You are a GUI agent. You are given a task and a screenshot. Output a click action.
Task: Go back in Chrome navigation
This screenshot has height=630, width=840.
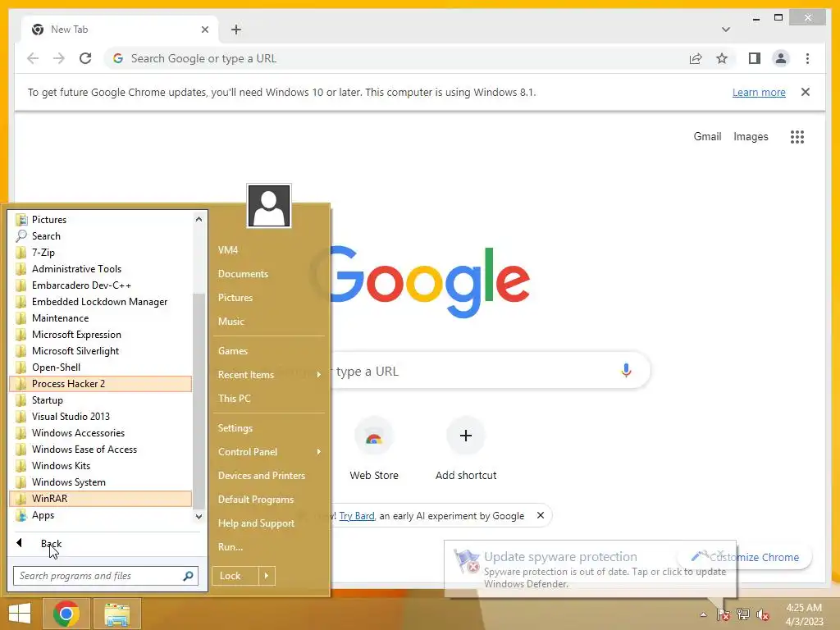point(33,58)
